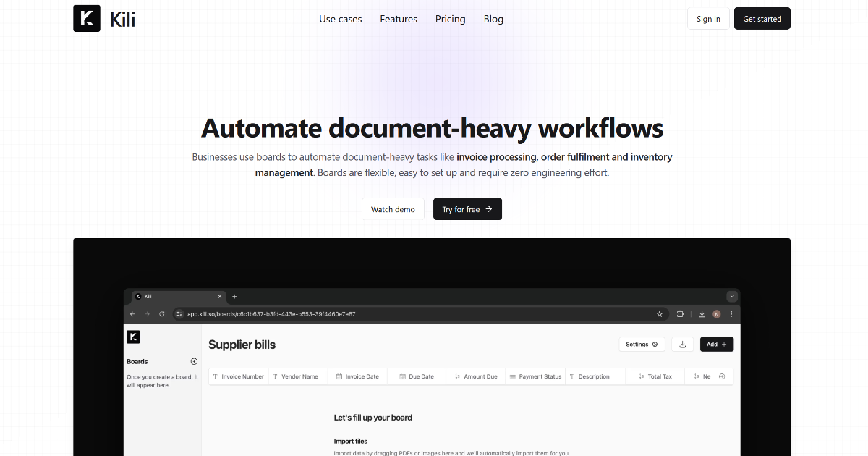Click the Get started button
Viewport: 868px width, 456px height.
pyautogui.click(x=762, y=19)
